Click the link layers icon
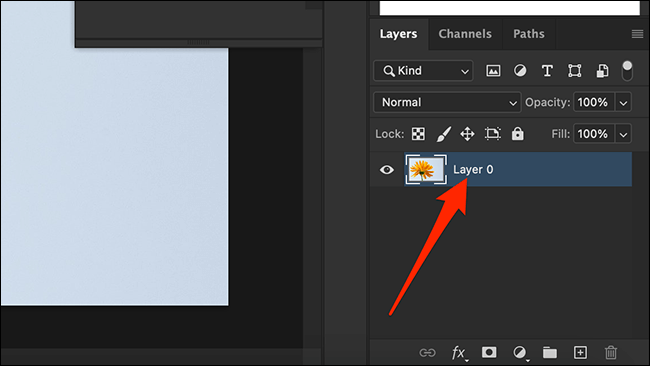This screenshot has height=366, width=650. coord(427,353)
